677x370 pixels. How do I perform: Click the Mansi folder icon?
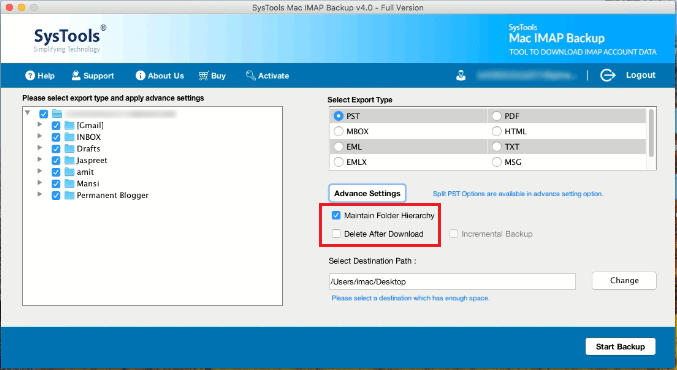click(69, 184)
